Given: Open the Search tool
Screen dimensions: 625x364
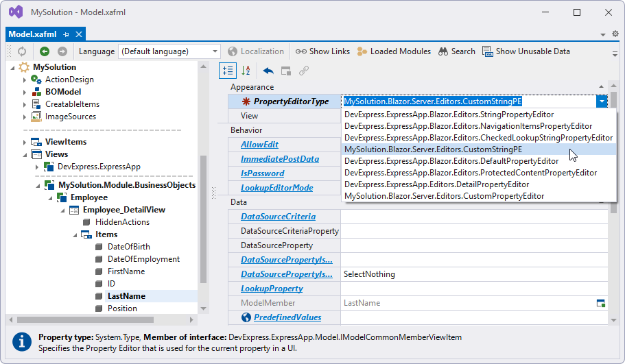Looking at the screenshot, I should pos(457,51).
